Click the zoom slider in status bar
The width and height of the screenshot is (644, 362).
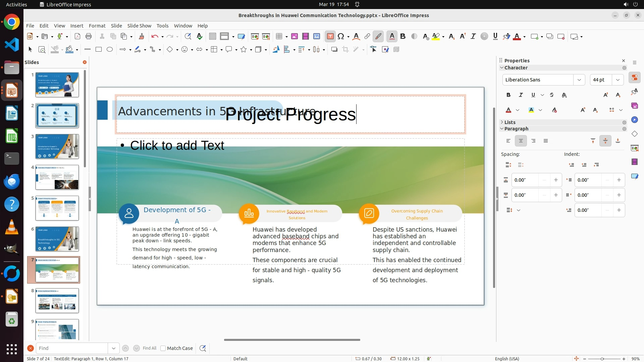pos(602,359)
